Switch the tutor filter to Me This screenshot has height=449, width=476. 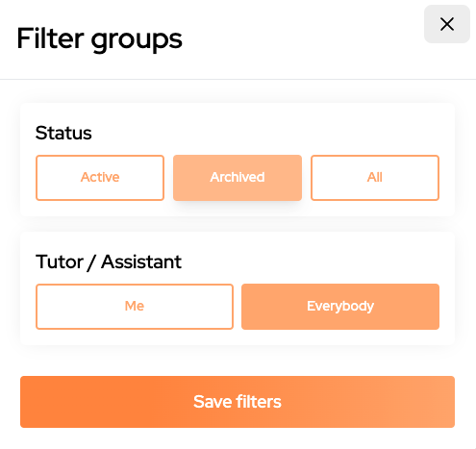(x=135, y=307)
